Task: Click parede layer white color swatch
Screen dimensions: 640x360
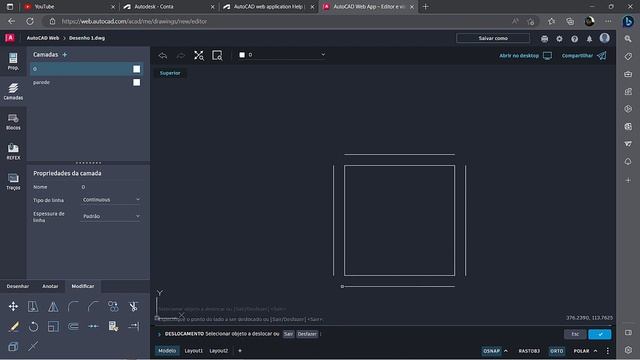Action: pyautogui.click(x=136, y=82)
